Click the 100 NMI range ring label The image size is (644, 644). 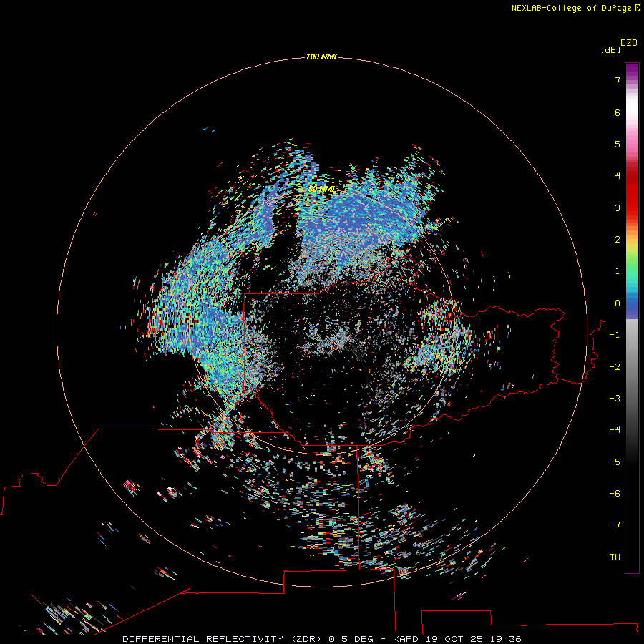coord(321,57)
